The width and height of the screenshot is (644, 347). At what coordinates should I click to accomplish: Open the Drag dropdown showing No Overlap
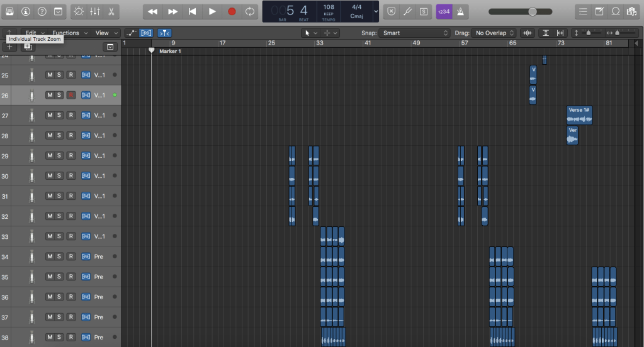click(x=495, y=33)
